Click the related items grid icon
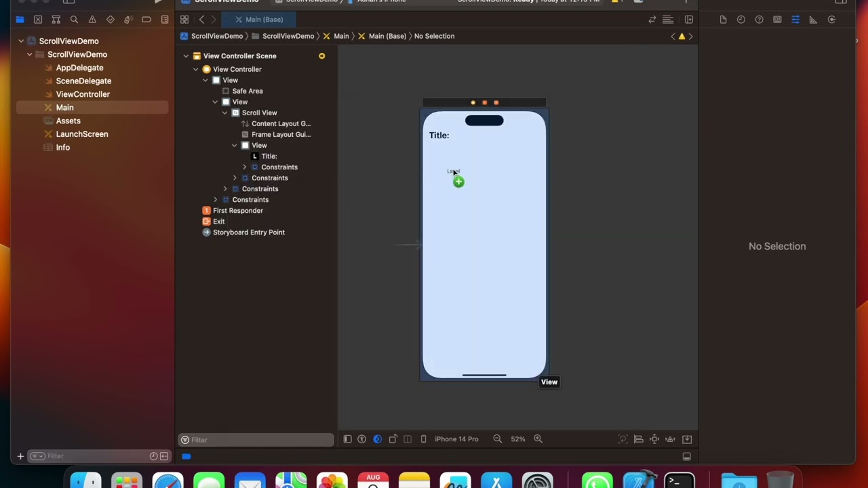 (x=184, y=20)
